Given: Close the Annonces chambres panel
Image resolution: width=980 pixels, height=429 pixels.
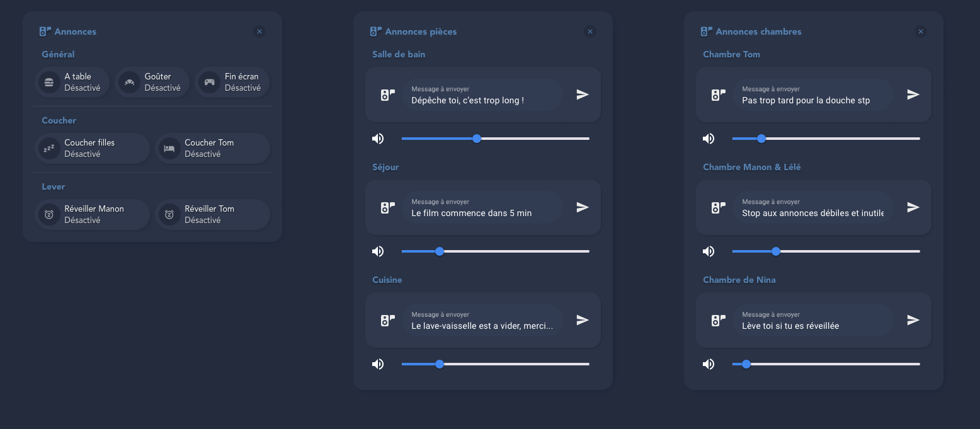Looking at the screenshot, I should (921, 31).
